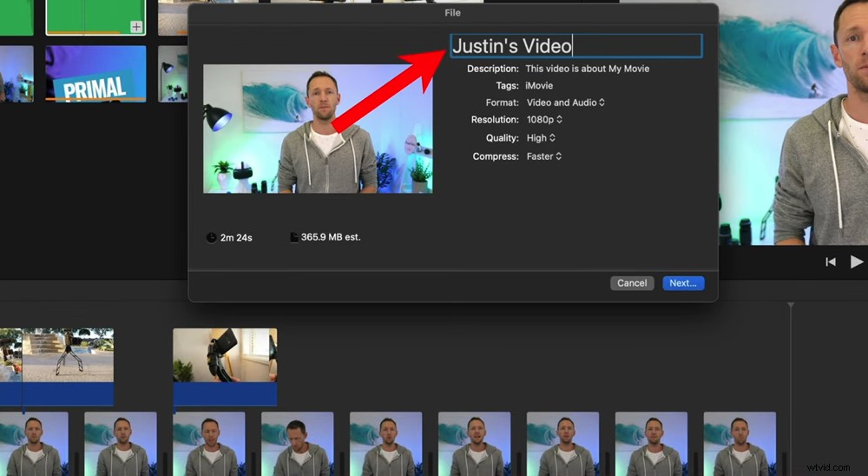
Task: Click the viewer preview image
Action: point(793,122)
